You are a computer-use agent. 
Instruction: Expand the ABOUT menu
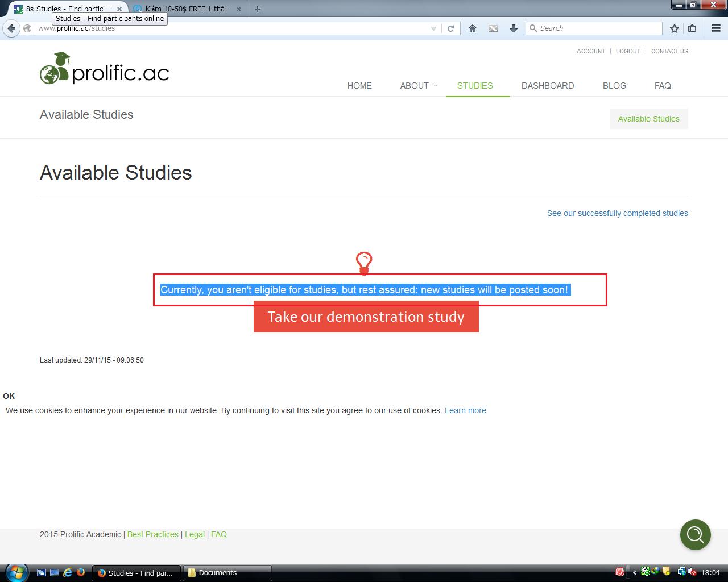point(418,86)
